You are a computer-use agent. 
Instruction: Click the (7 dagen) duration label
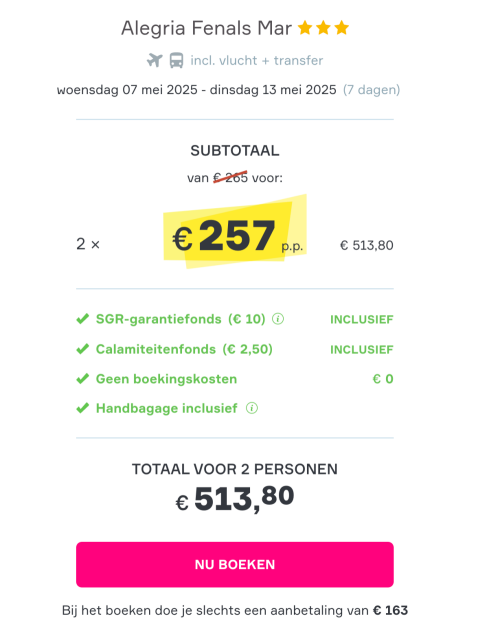tap(372, 90)
